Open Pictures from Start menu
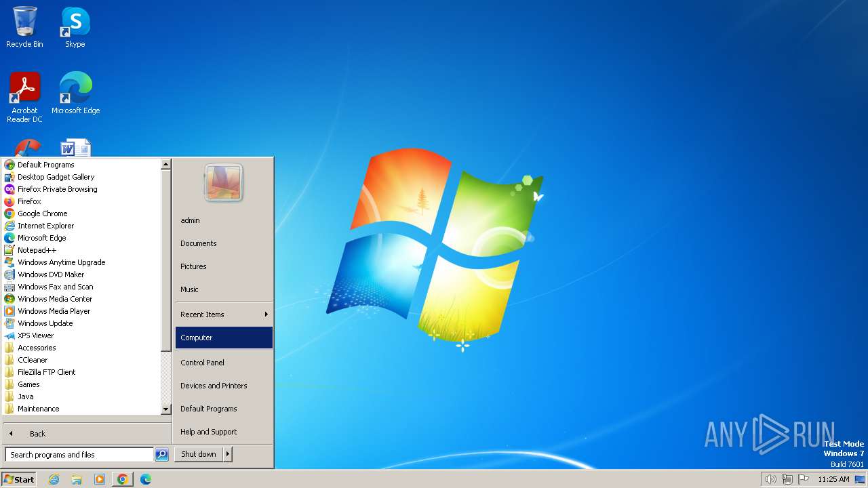The height and width of the screenshot is (488, 868). pos(224,266)
